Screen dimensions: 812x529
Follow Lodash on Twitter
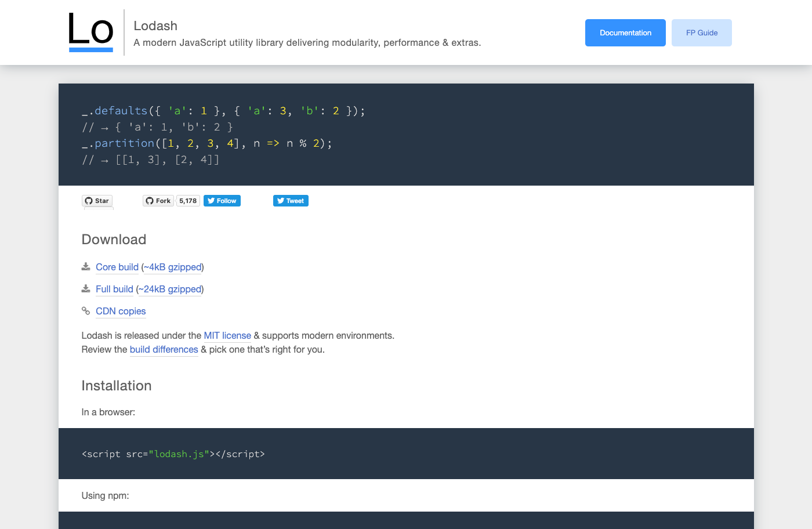pyautogui.click(x=222, y=201)
